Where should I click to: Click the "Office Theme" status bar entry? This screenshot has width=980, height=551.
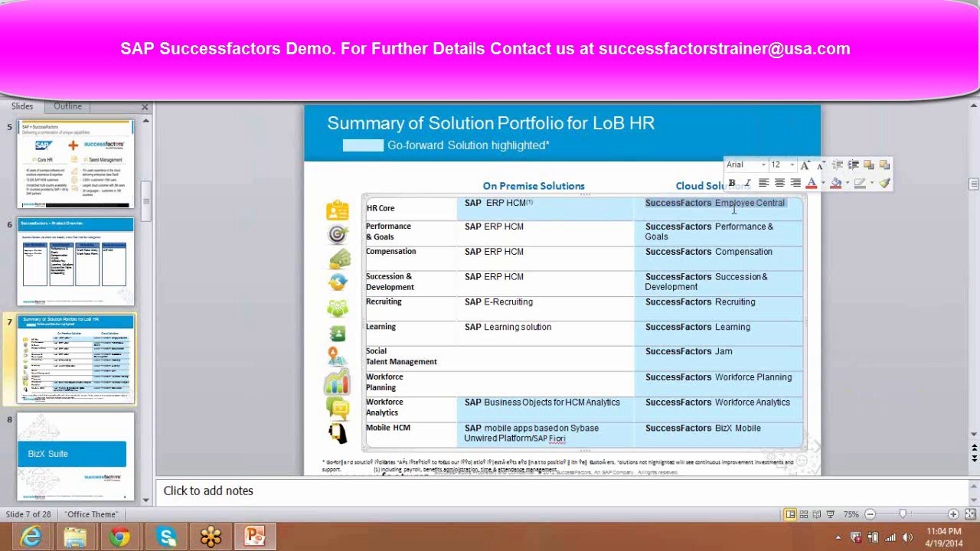[92, 514]
